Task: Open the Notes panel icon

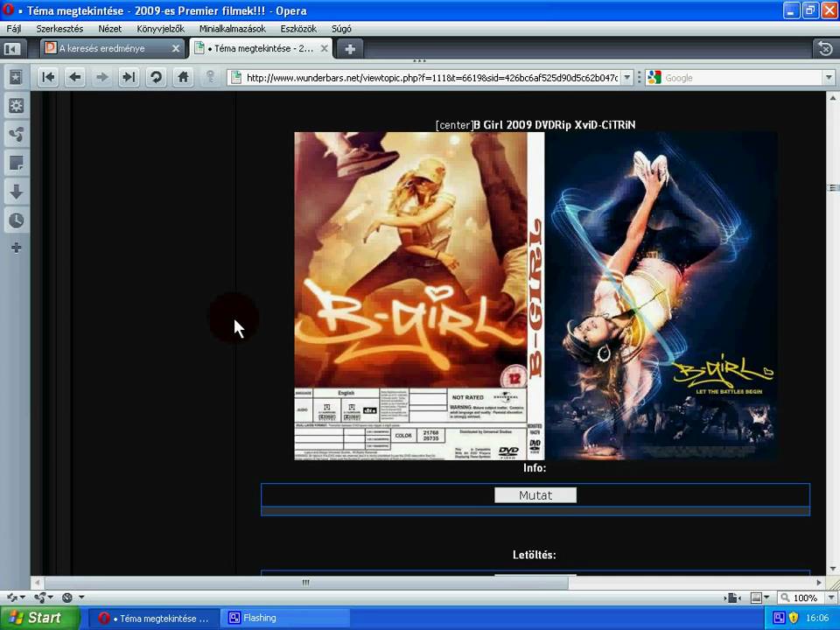Action: (x=16, y=163)
